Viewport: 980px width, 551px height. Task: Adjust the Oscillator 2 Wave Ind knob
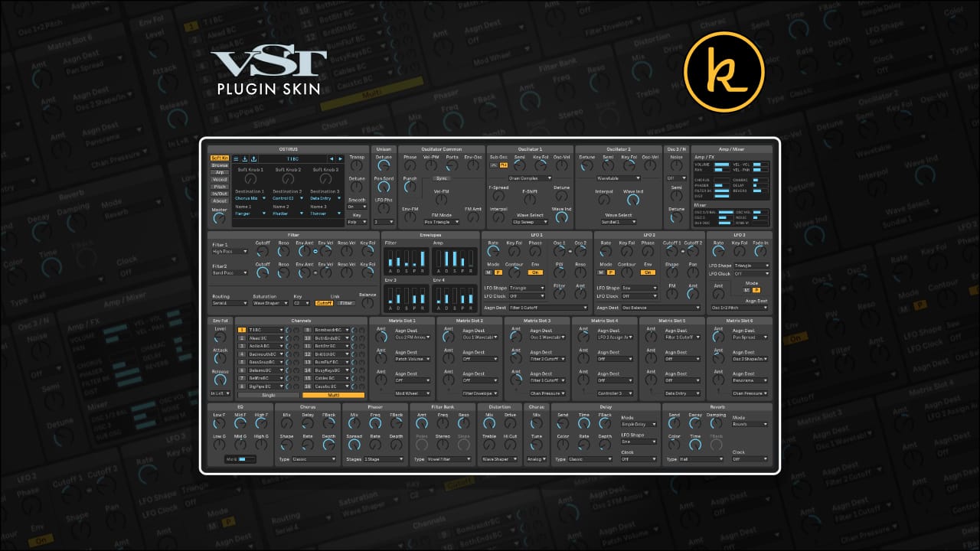632,199
